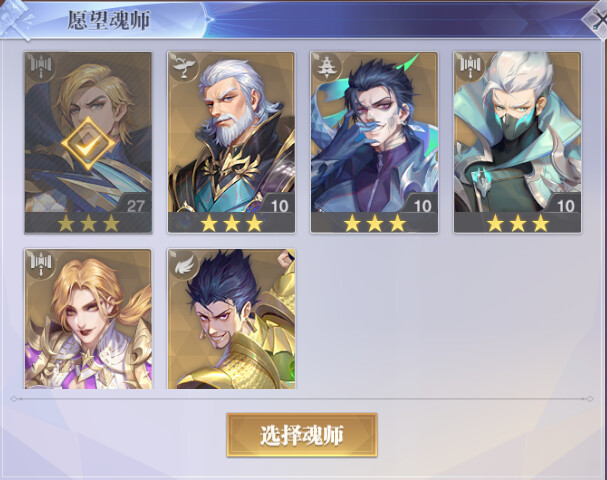Click the three-star rating under white-bearded hero
This screenshot has height=480, width=607.
point(231,223)
